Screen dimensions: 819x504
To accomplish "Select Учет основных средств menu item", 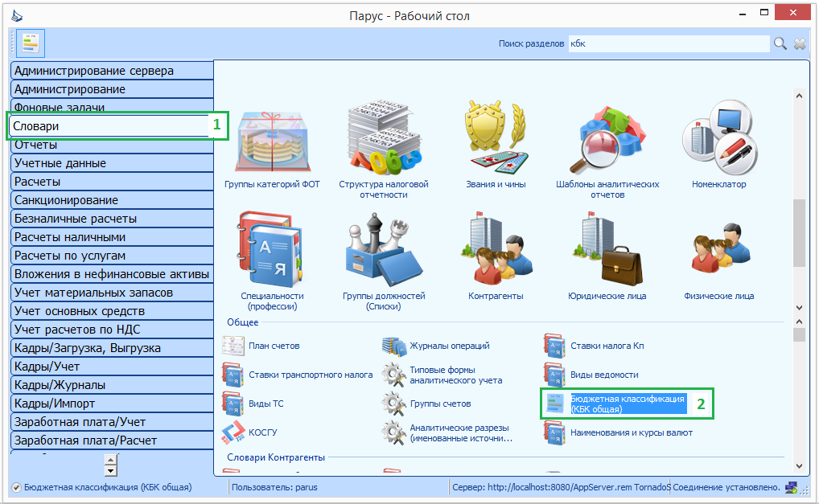I will point(112,311).
